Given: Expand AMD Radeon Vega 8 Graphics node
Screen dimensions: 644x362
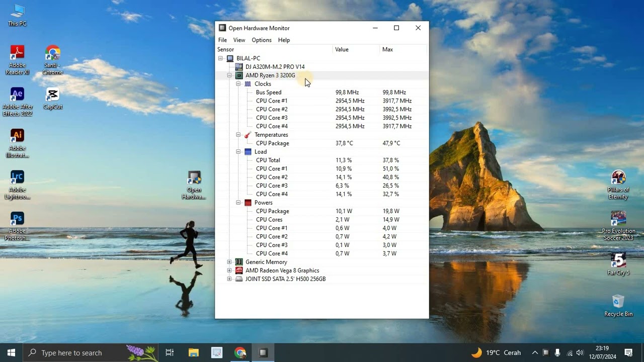Looking at the screenshot, I should [x=229, y=270].
